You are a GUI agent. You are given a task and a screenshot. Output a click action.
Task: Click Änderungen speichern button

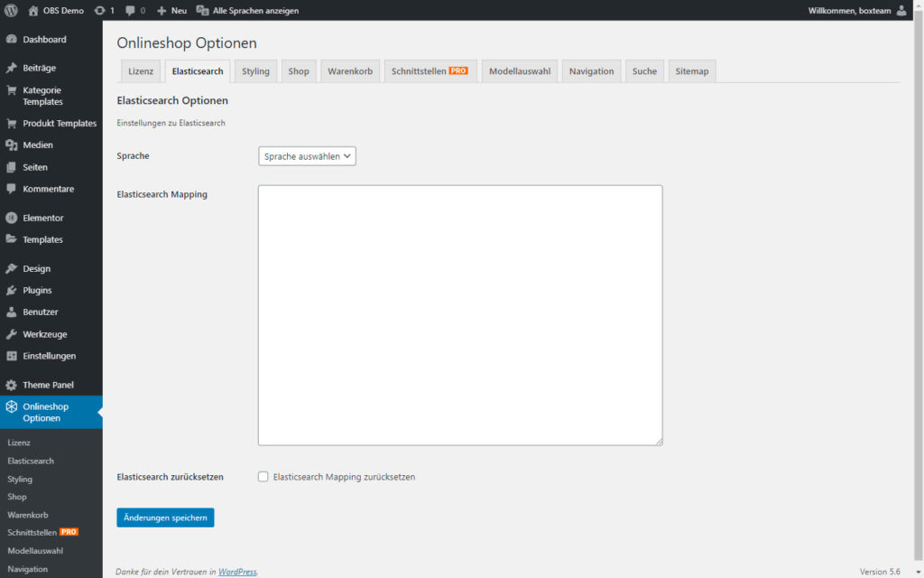click(166, 517)
